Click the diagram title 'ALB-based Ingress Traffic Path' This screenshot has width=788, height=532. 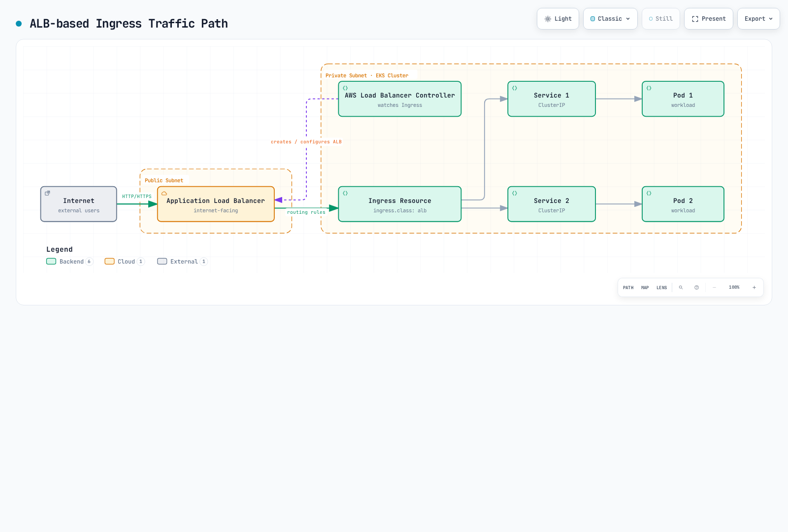point(129,24)
